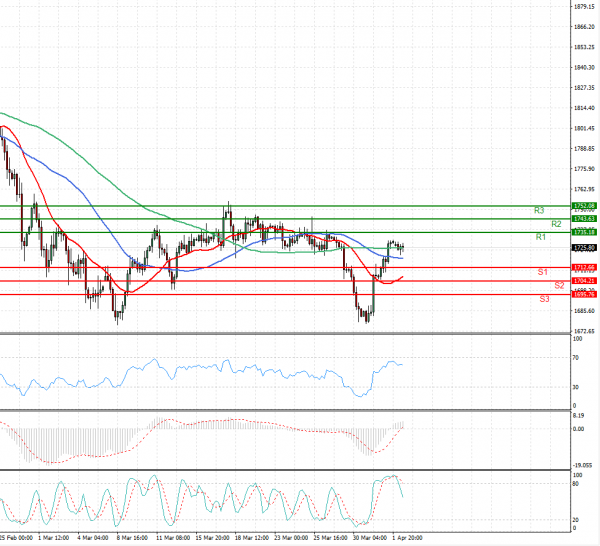The height and width of the screenshot is (546, 600).
Task: Click the 1853.25 price axis value
Action: pos(584,47)
